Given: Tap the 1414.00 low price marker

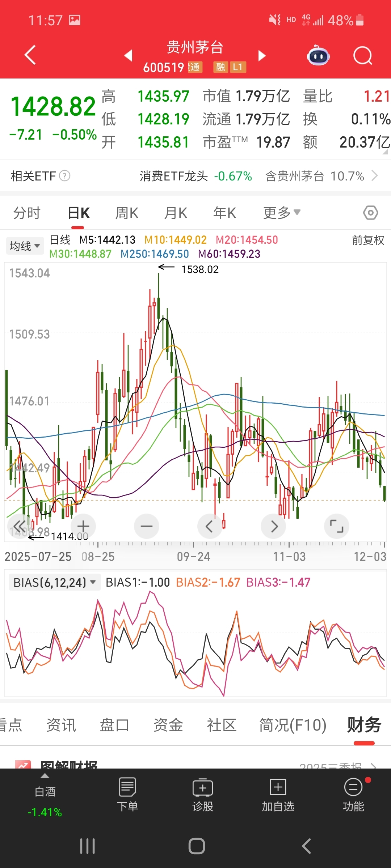Looking at the screenshot, I should click(70, 536).
